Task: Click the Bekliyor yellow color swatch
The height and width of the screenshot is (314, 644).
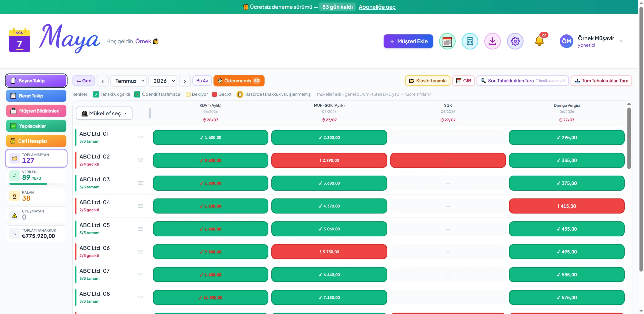Action: pos(188,94)
